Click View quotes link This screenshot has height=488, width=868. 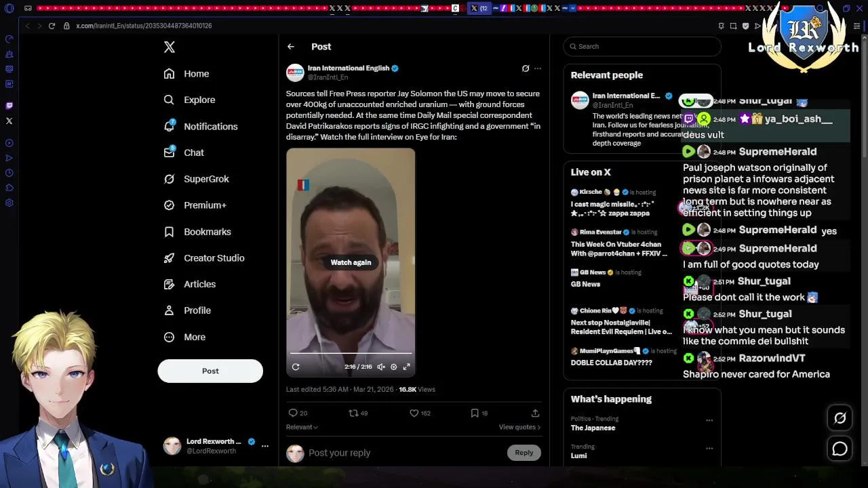point(519,427)
